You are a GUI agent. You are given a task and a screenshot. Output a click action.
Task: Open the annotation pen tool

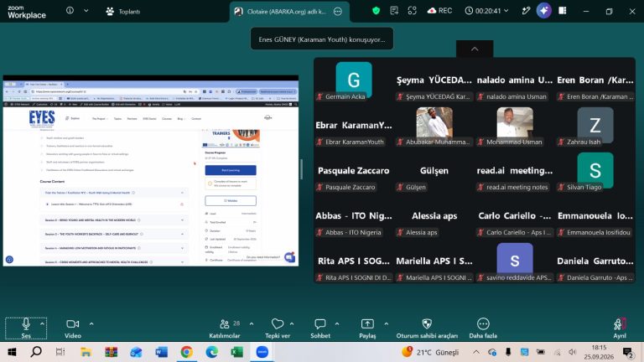click(x=526, y=11)
